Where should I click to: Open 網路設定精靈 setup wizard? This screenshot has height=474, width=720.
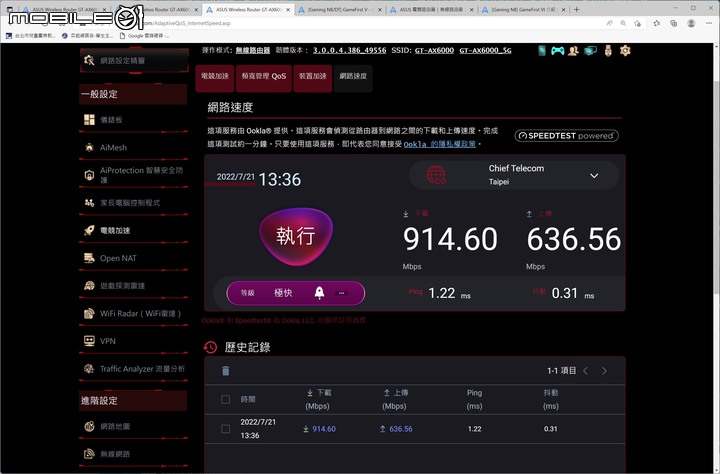[134, 60]
